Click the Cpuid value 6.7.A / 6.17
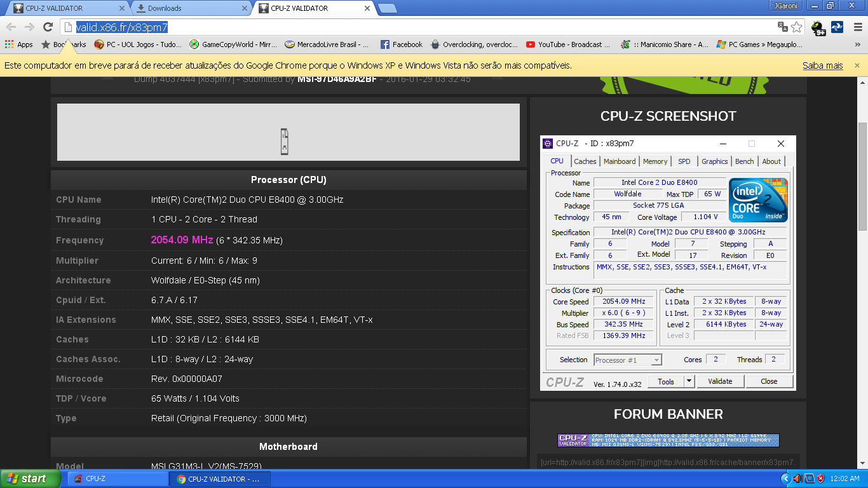 174,300
